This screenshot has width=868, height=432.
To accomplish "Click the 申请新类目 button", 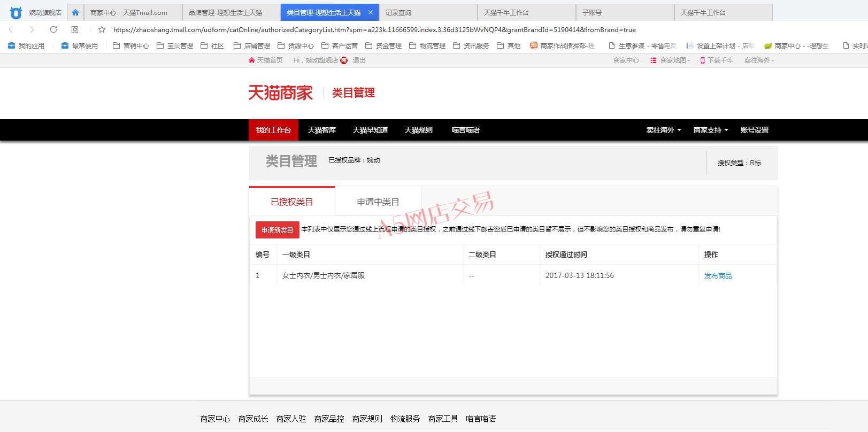I will pyautogui.click(x=278, y=230).
